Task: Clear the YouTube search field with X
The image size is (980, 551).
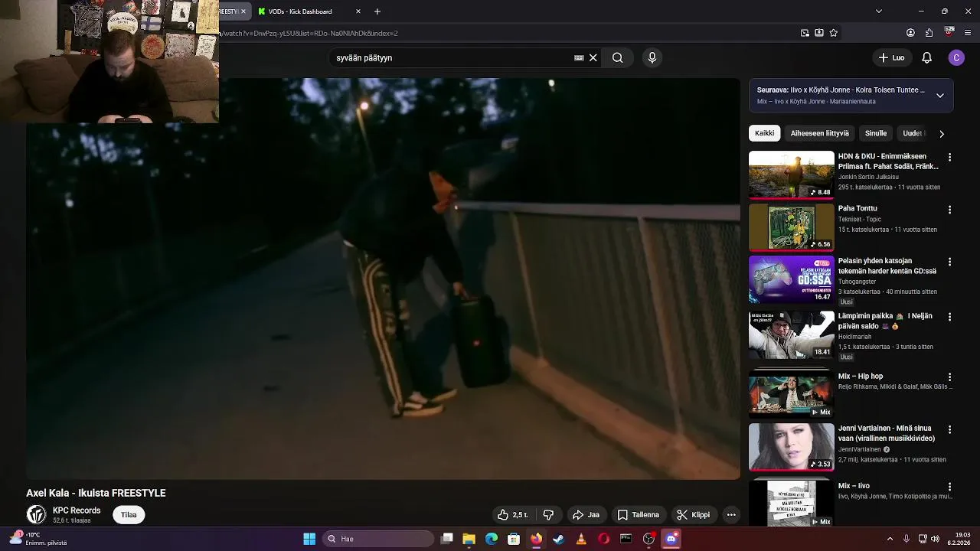Action: [593, 57]
